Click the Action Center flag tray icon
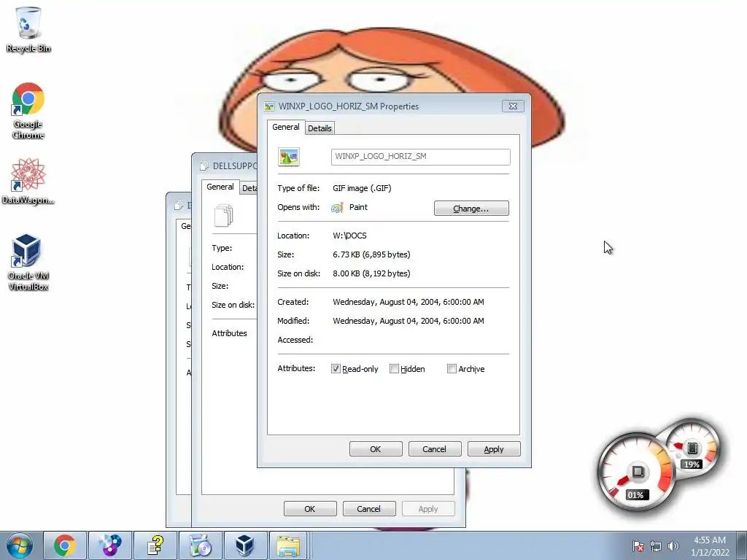Image resolution: width=747 pixels, height=560 pixels. pyautogui.click(x=638, y=546)
